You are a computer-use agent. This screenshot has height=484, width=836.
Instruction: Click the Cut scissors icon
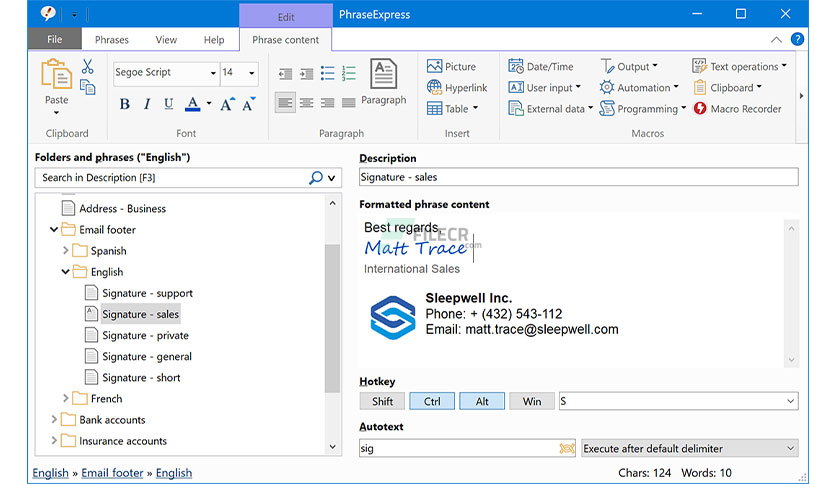[87, 67]
